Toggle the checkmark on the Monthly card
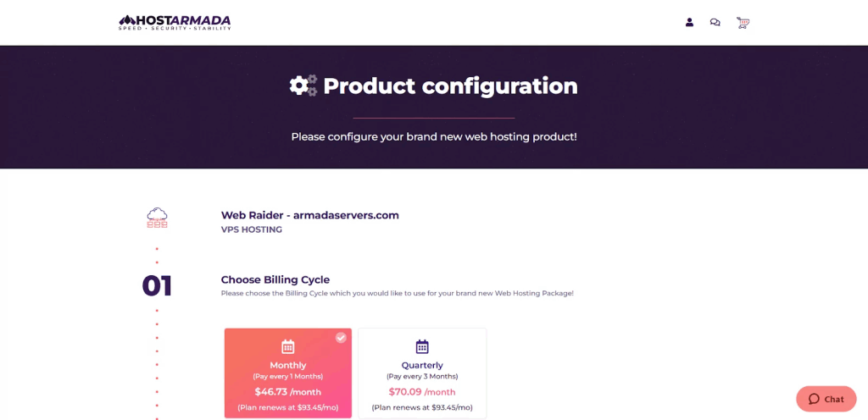This screenshot has height=420, width=868. pyautogui.click(x=341, y=337)
